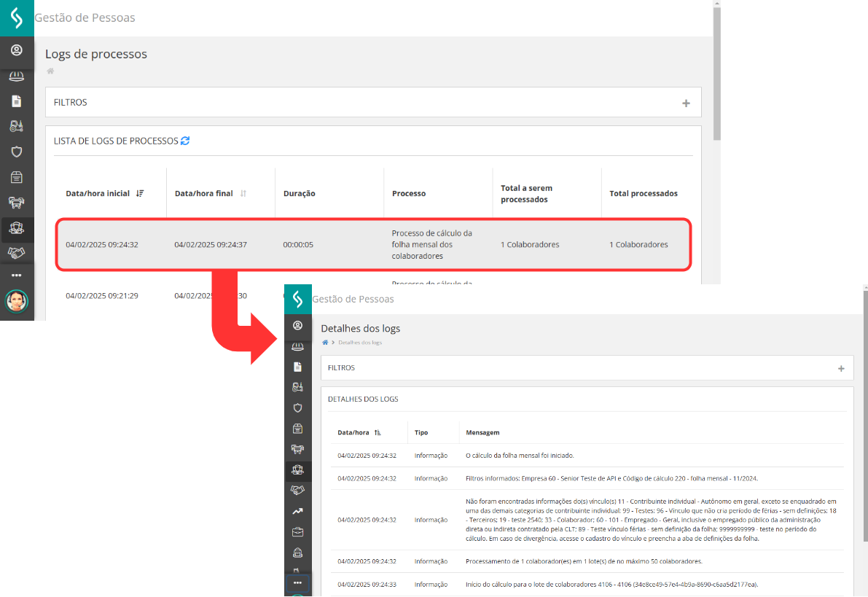
Task: Click hard hat icon in Detalhes dos logs sidebar
Action: tap(298, 347)
